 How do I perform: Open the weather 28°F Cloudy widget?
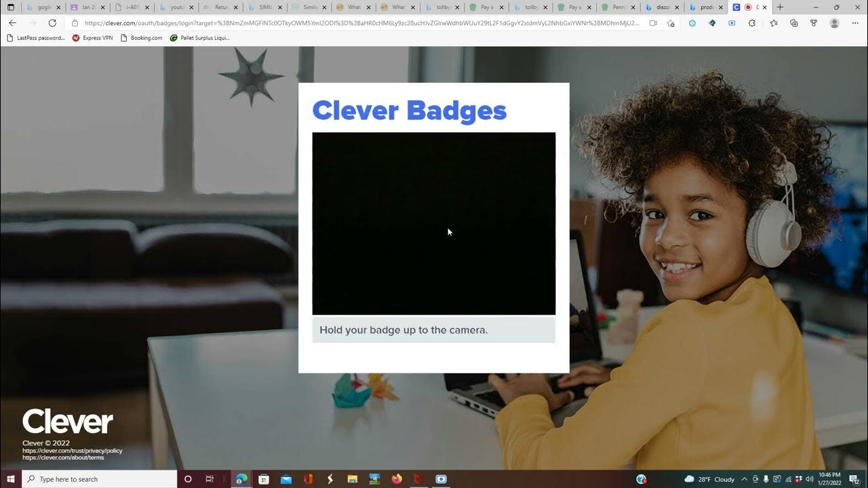(x=709, y=479)
